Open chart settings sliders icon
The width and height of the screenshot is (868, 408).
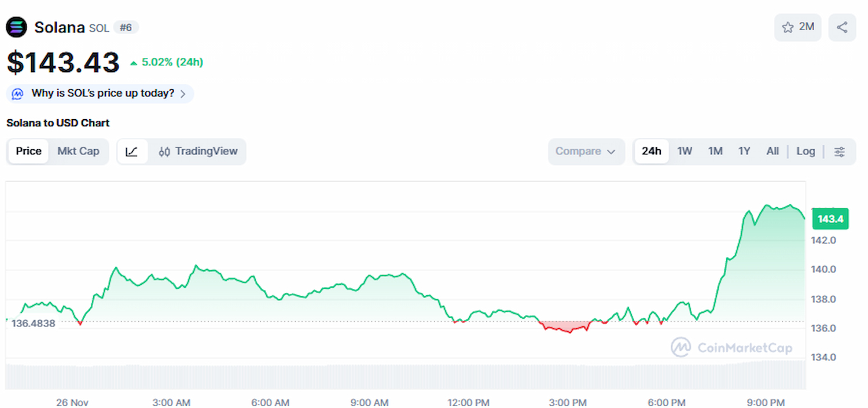(840, 152)
